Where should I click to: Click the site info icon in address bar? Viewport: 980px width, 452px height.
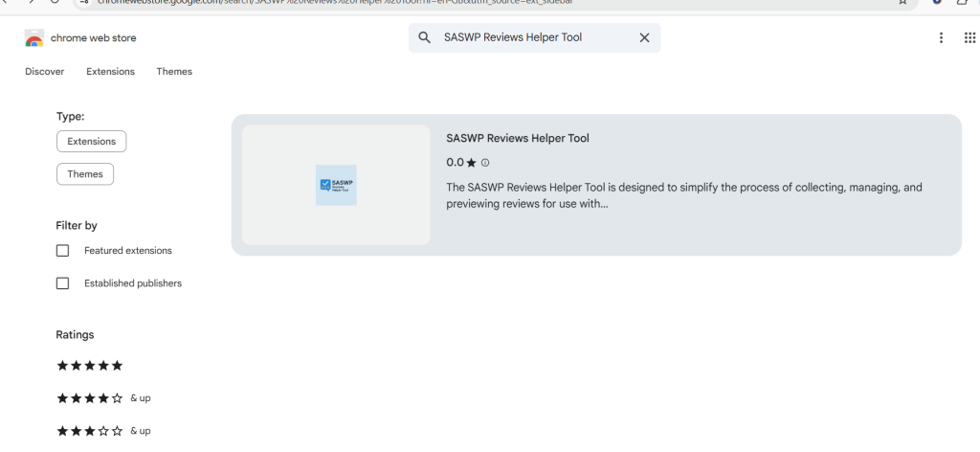click(85, 2)
